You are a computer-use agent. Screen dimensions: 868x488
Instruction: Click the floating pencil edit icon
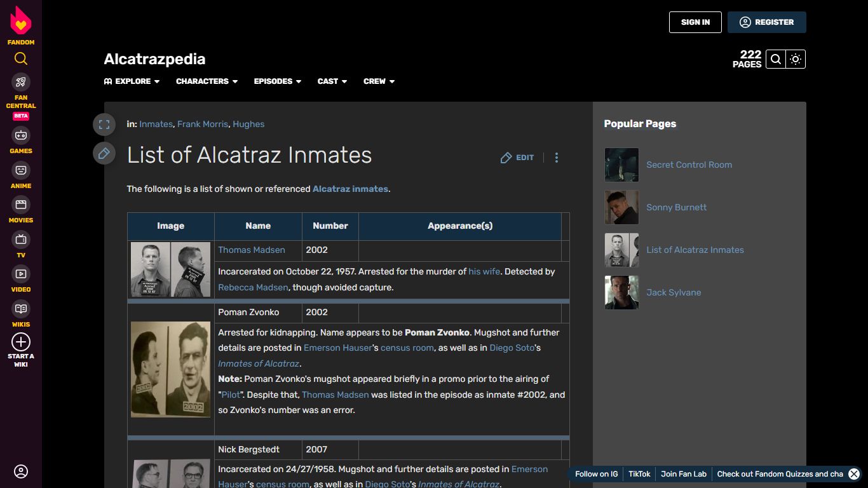click(x=104, y=153)
